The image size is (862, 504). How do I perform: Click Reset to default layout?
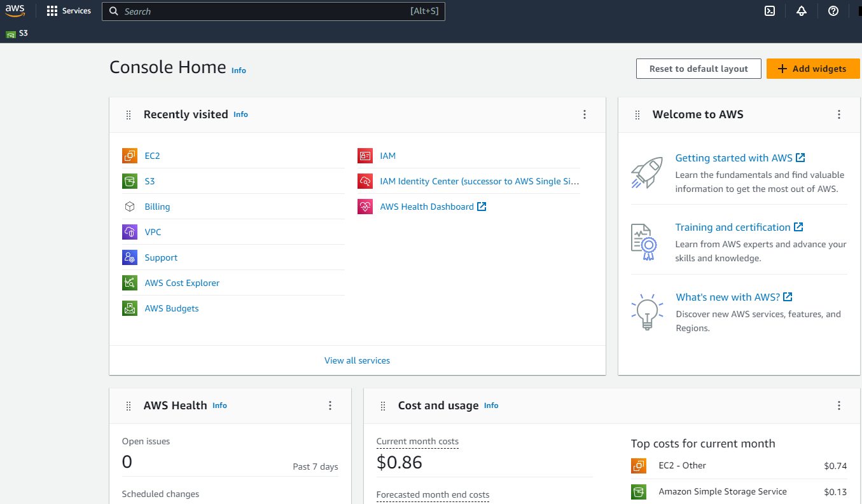click(x=699, y=69)
